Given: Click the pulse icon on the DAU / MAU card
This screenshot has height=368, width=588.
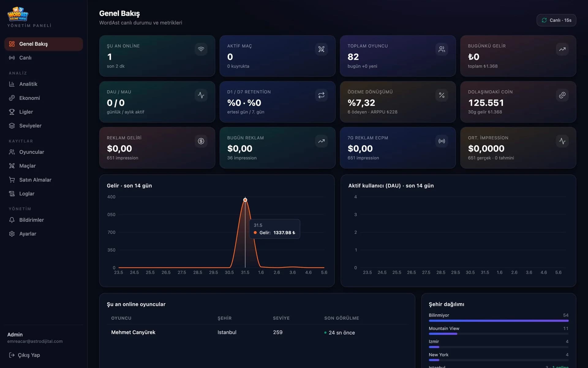Looking at the screenshot, I should point(201,95).
